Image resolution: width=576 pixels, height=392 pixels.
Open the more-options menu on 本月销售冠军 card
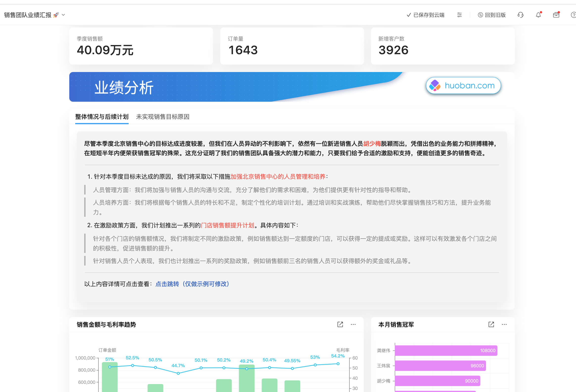[x=504, y=324]
